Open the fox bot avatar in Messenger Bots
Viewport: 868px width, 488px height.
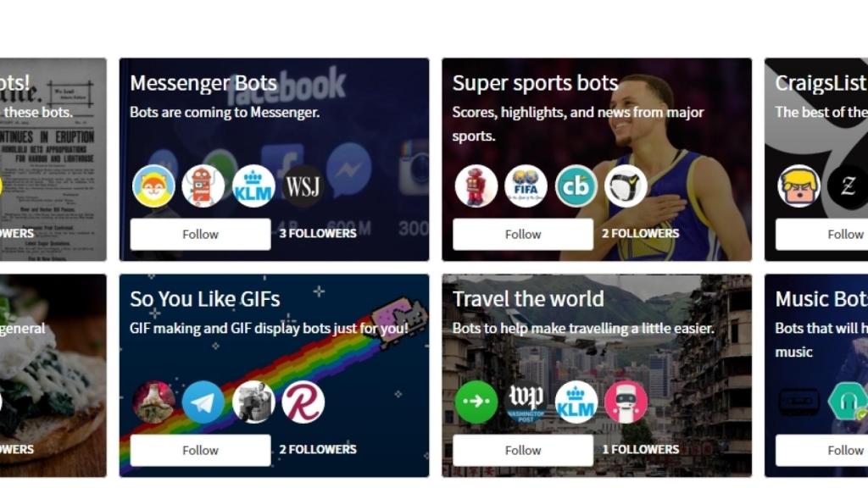[153, 186]
